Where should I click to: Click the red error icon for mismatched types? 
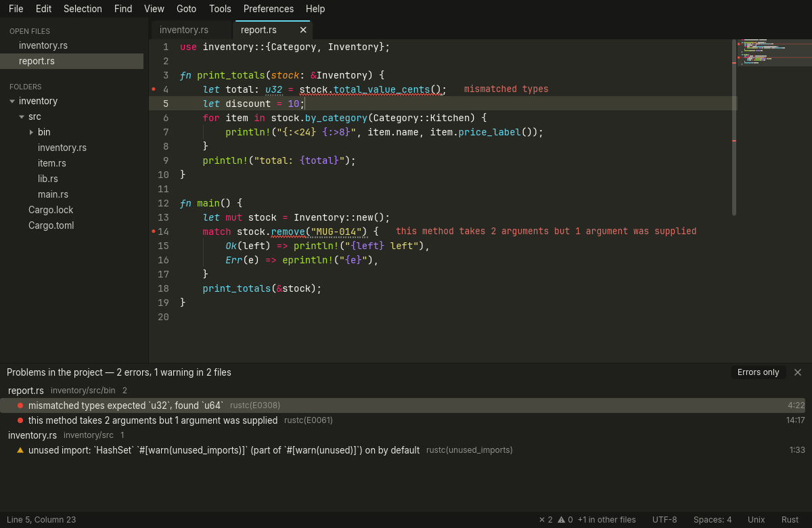tap(20, 405)
